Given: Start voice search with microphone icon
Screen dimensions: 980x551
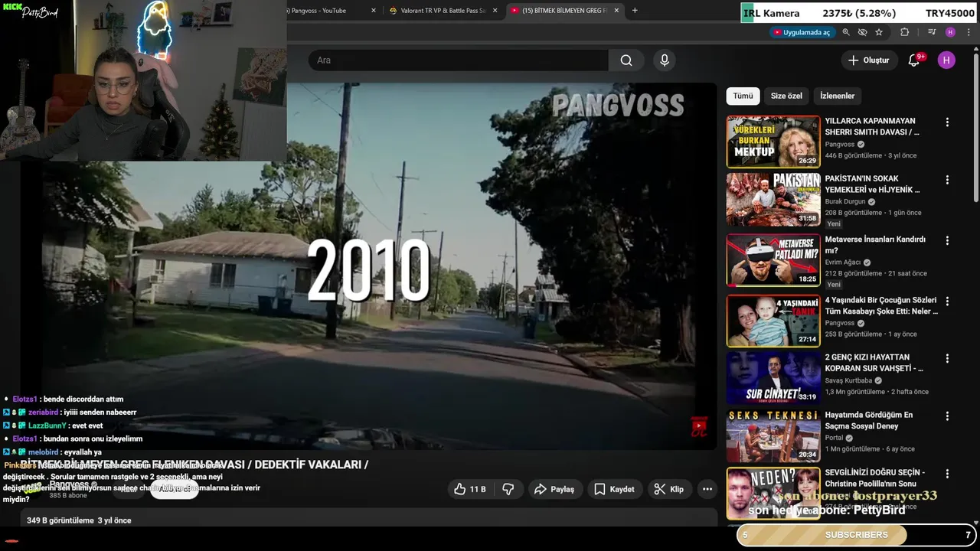Looking at the screenshot, I should 665,60.
